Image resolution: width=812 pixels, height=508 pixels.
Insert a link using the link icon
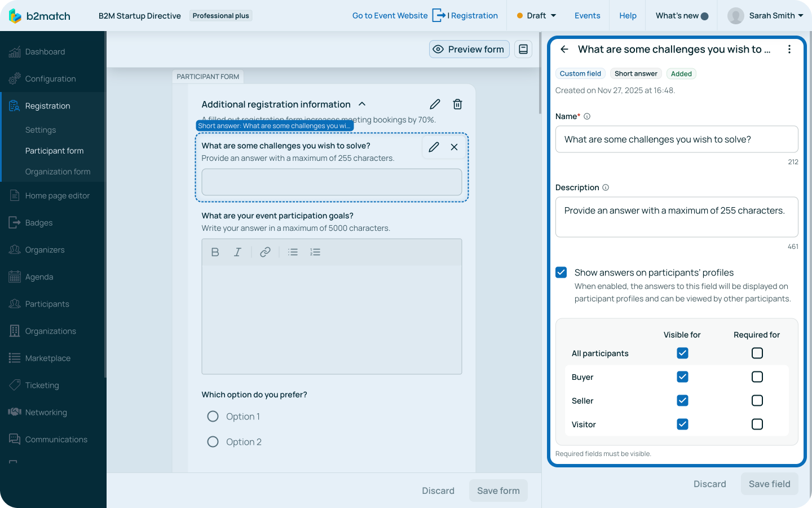click(x=265, y=252)
